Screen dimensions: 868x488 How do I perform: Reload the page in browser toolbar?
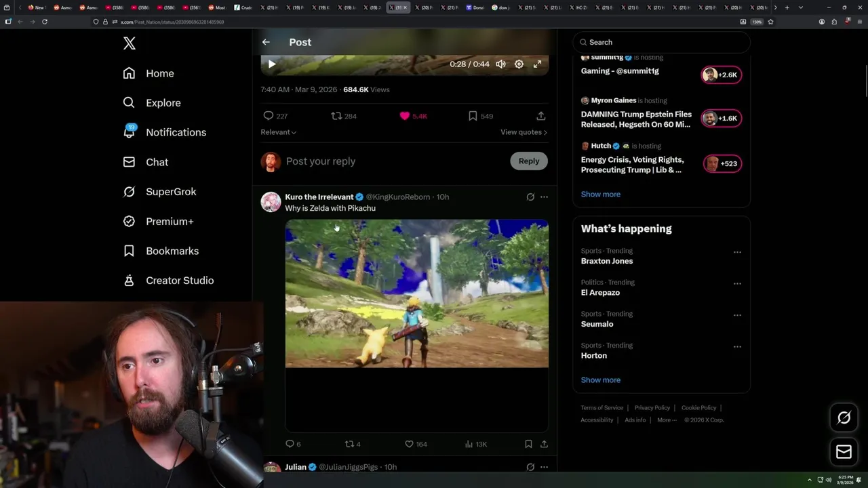pyautogui.click(x=45, y=22)
